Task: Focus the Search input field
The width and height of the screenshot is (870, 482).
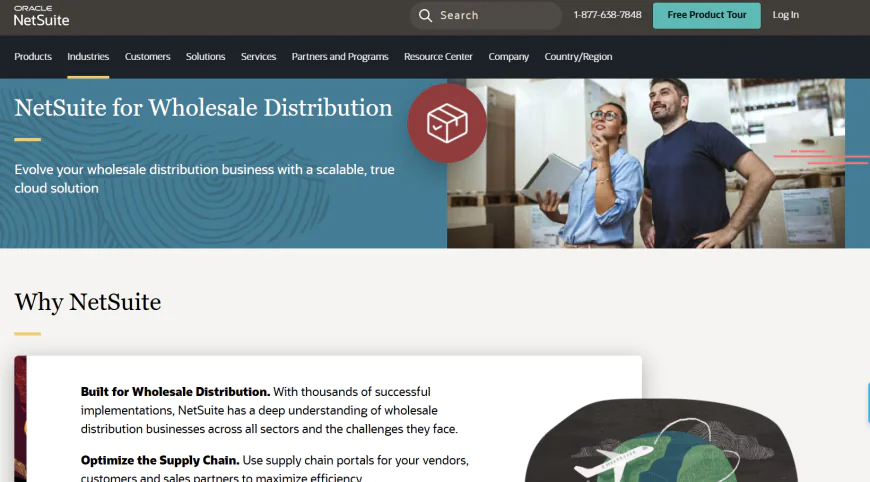Action: coord(486,16)
